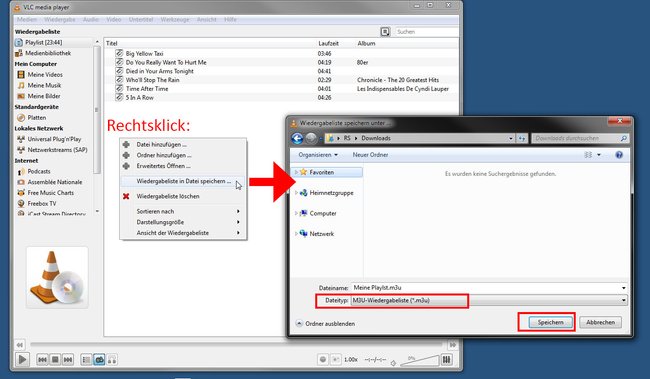Image resolution: width=650 pixels, height=379 pixels.
Task: Open the Darstellungsgröße submenu
Action: coord(183,222)
